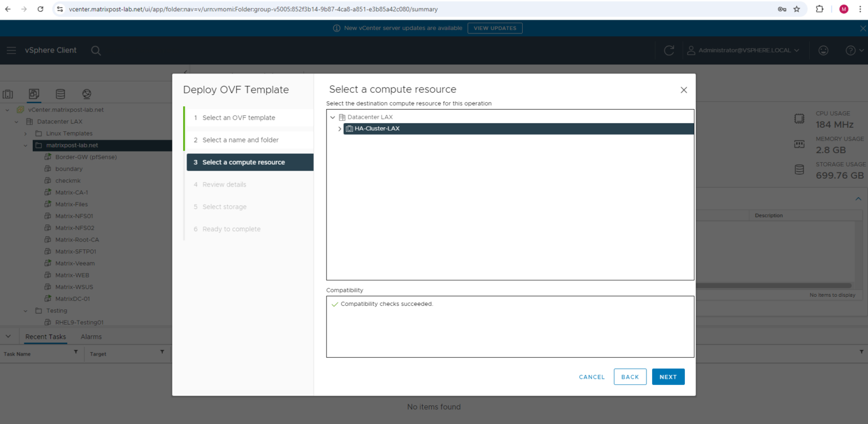This screenshot has width=868, height=424.
Task: Open the browser extensions puzzle icon
Action: pyautogui.click(x=819, y=8)
